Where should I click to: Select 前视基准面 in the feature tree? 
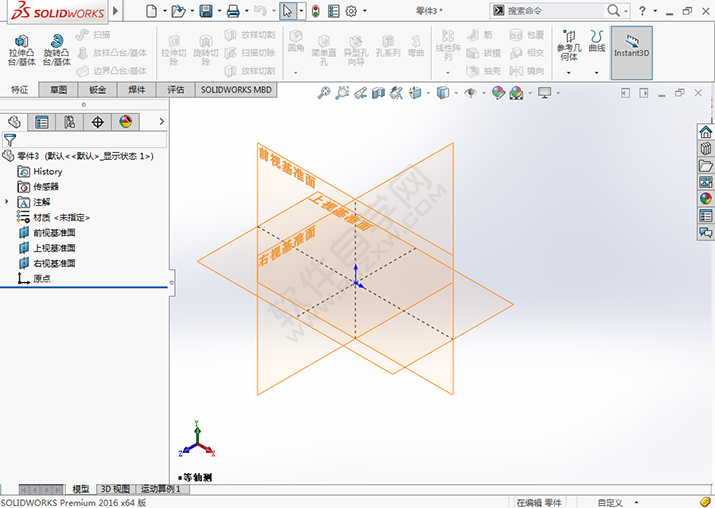54,233
